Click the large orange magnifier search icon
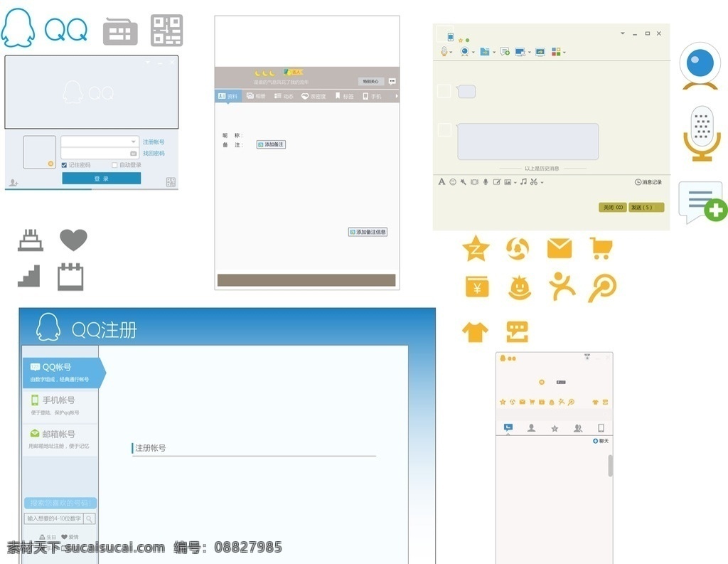 point(602,288)
